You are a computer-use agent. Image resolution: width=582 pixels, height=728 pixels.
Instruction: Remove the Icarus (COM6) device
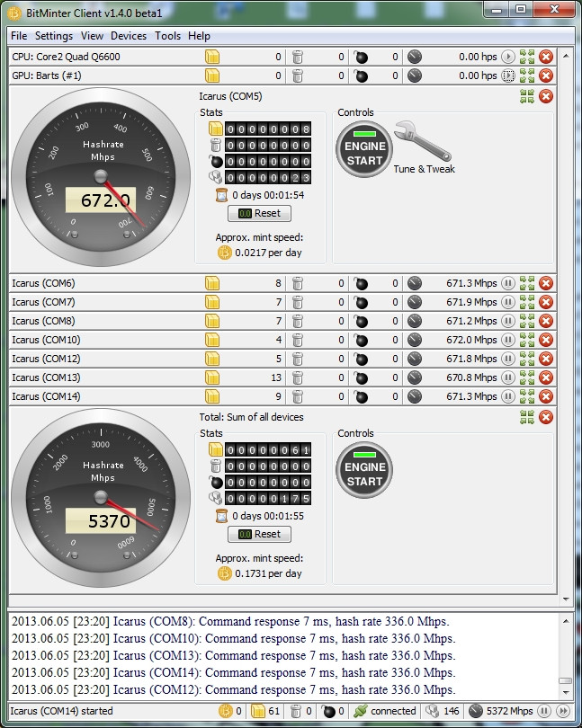pyautogui.click(x=546, y=283)
